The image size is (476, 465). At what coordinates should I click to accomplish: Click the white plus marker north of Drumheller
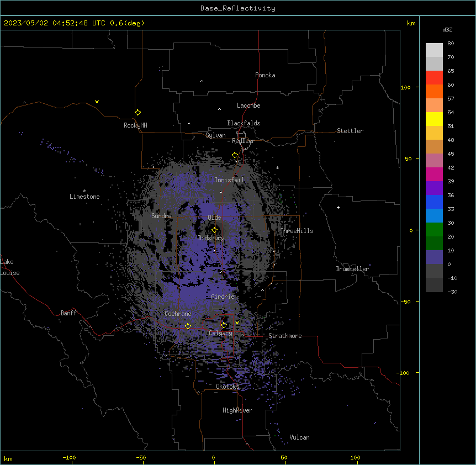click(338, 207)
